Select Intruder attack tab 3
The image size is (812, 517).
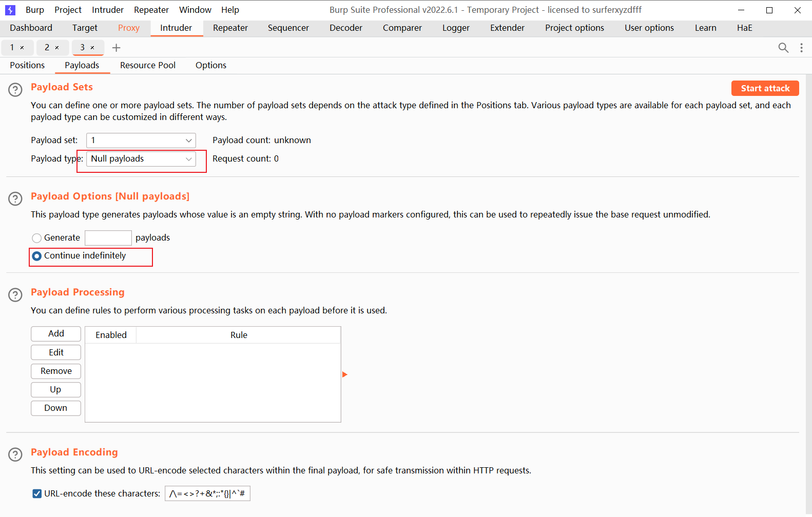pos(82,48)
